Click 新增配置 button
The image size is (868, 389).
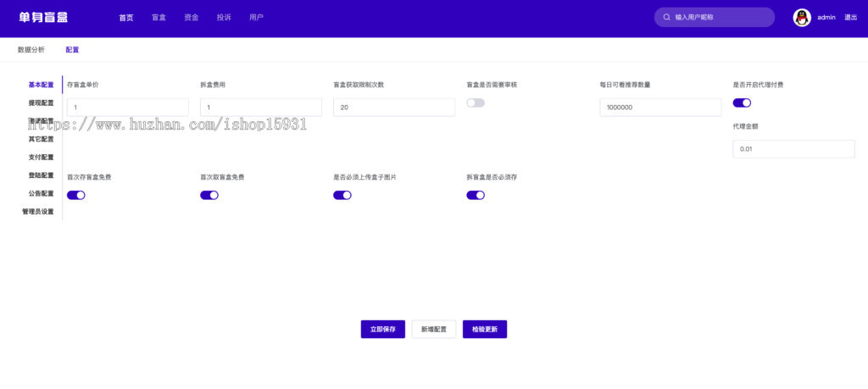tap(434, 329)
